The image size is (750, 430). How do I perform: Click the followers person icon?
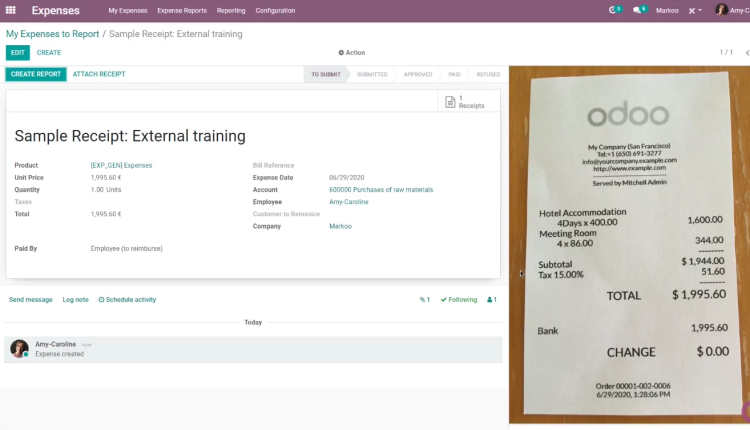(x=492, y=299)
